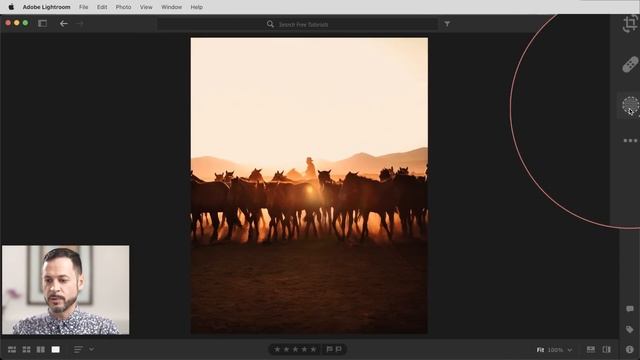The image size is (640, 360).
Task: Click the search magnifier icon
Action: (270, 24)
